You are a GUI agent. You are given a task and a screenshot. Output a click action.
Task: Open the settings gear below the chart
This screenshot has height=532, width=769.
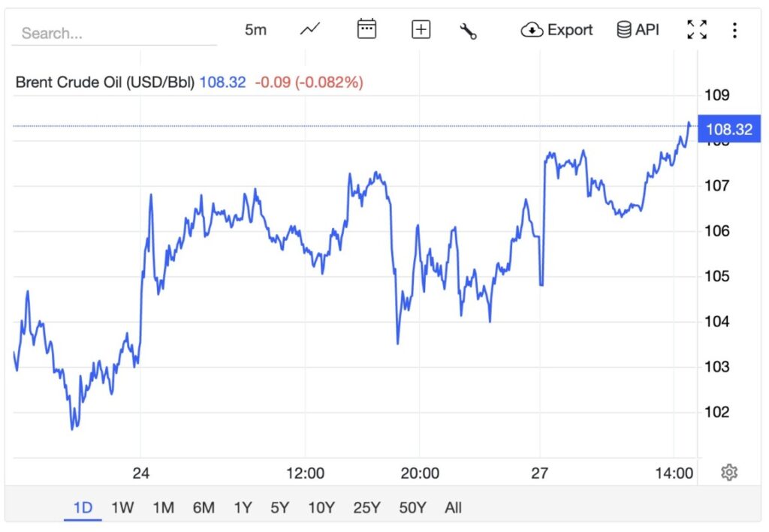[x=728, y=472]
